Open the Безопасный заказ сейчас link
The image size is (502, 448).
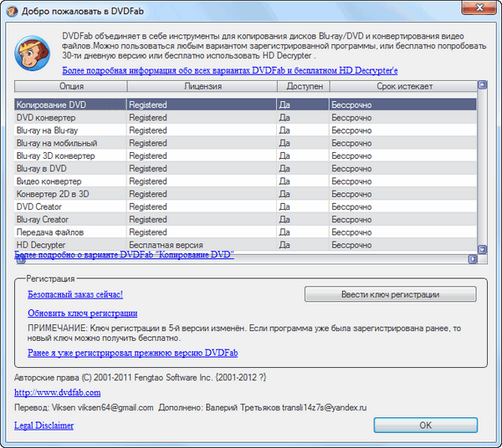click(x=75, y=295)
